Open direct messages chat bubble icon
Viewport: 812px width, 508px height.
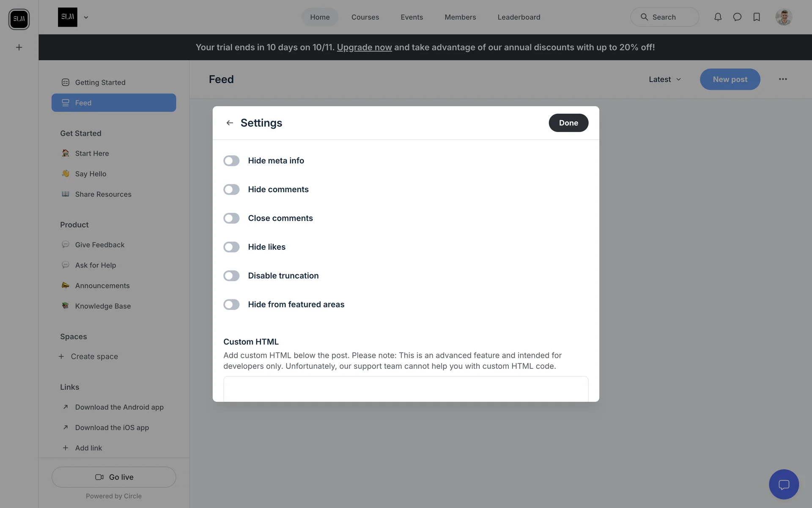tap(737, 17)
